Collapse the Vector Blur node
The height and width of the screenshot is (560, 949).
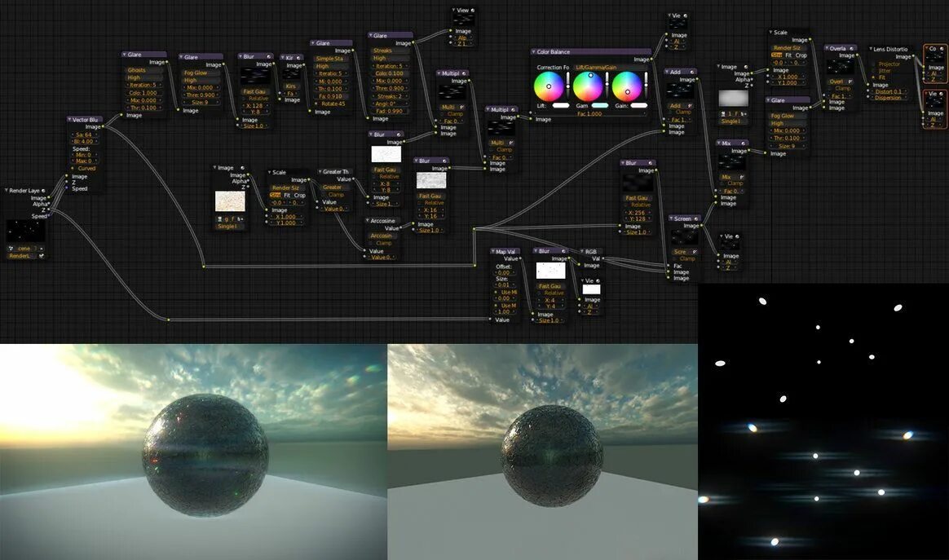69,120
